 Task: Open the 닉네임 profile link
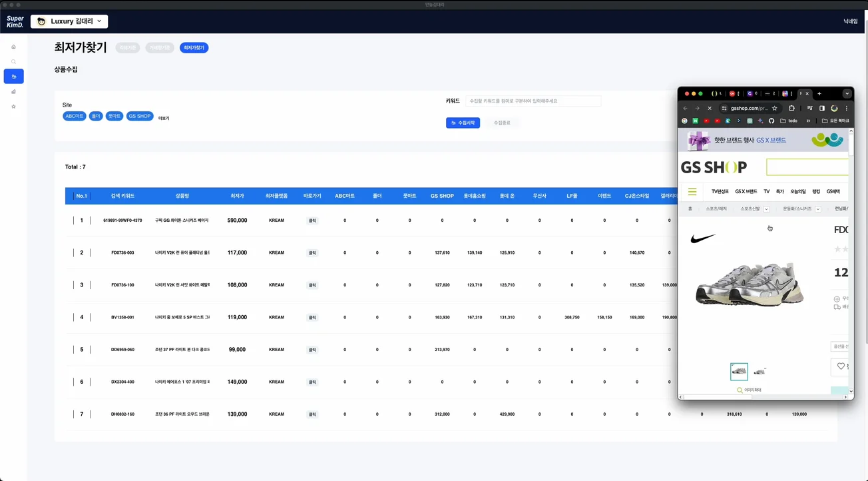click(850, 21)
